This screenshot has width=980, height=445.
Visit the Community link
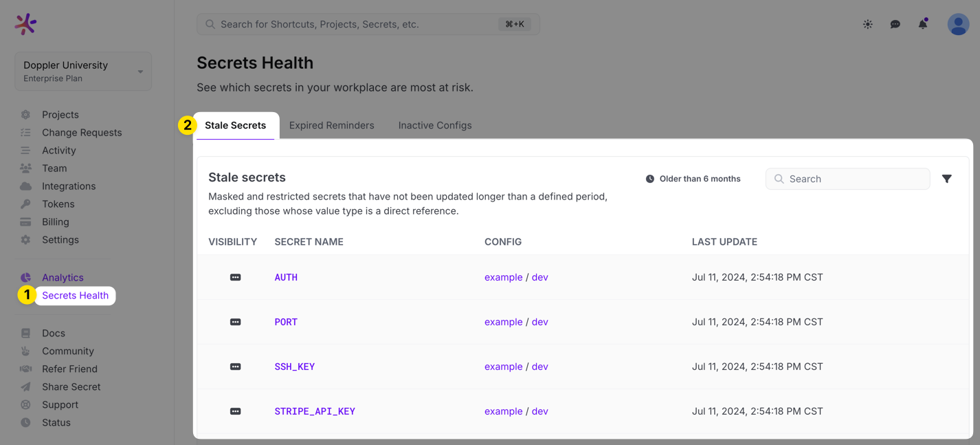[68, 351]
